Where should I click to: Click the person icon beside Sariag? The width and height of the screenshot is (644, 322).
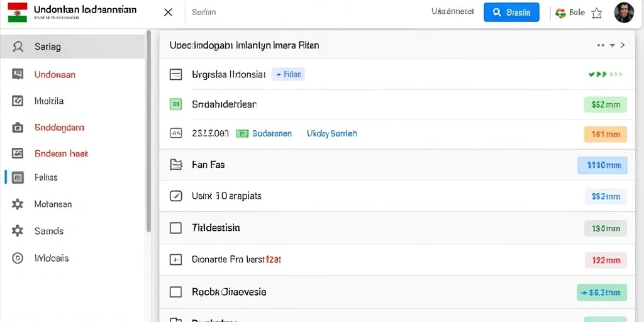click(18, 47)
